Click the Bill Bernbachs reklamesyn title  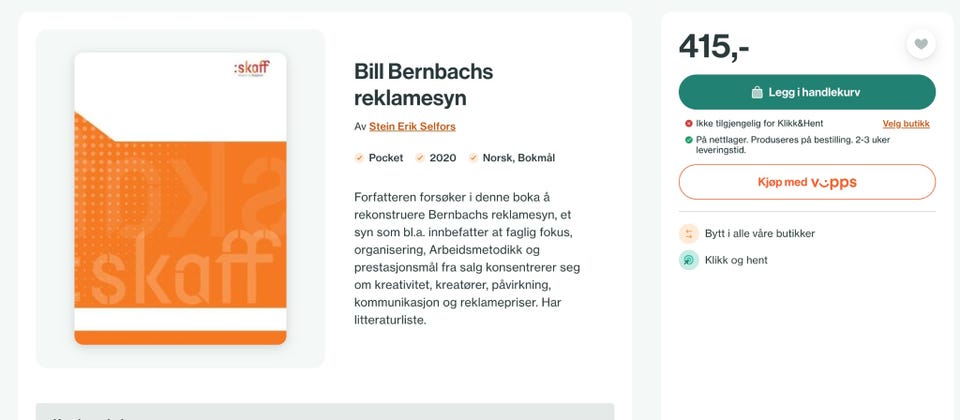423,85
